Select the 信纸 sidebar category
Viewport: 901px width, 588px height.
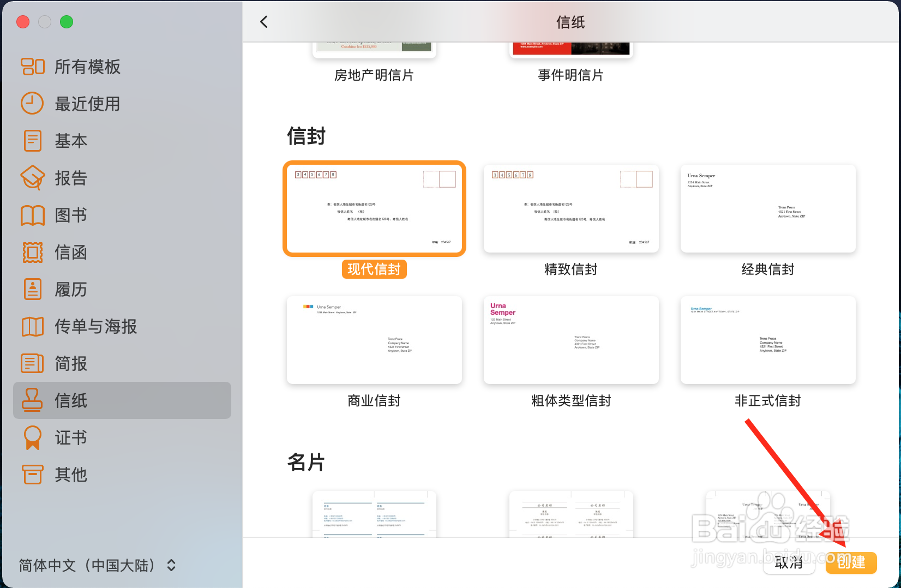click(70, 400)
